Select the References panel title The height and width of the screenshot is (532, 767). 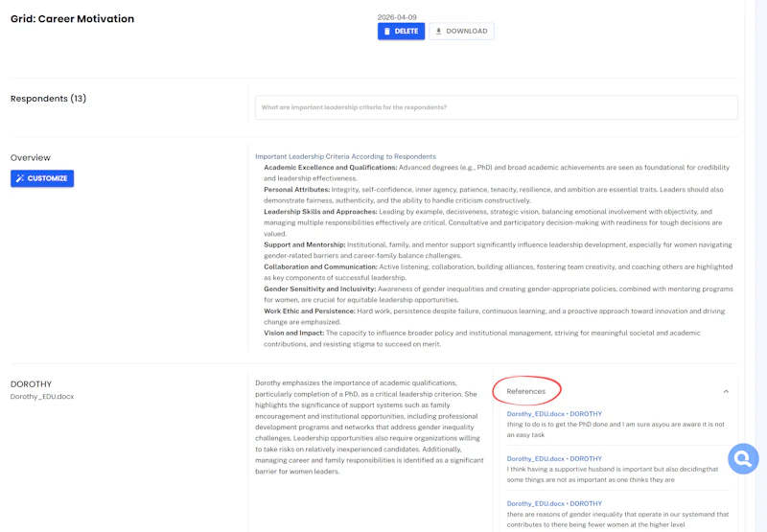pos(525,391)
